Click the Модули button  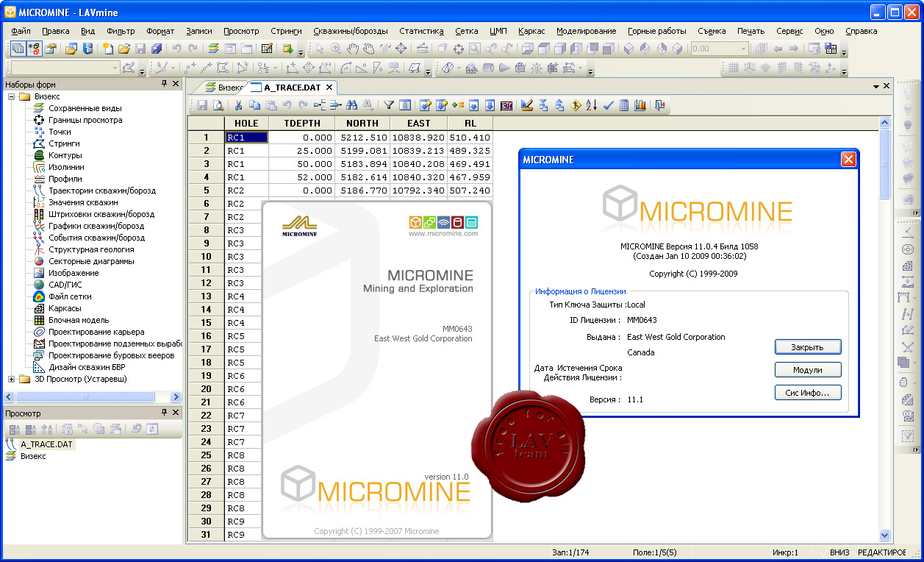(808, 370)
